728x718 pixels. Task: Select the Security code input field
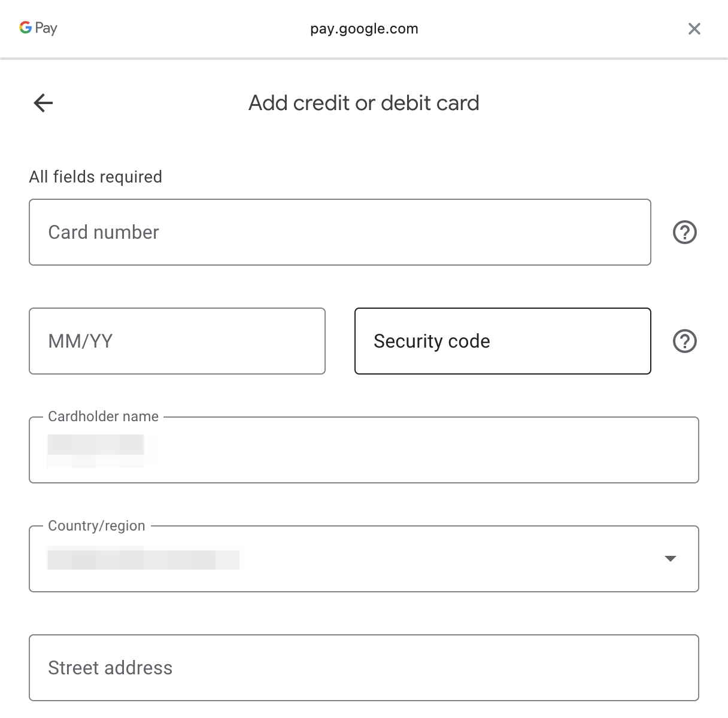coord(502,341)
